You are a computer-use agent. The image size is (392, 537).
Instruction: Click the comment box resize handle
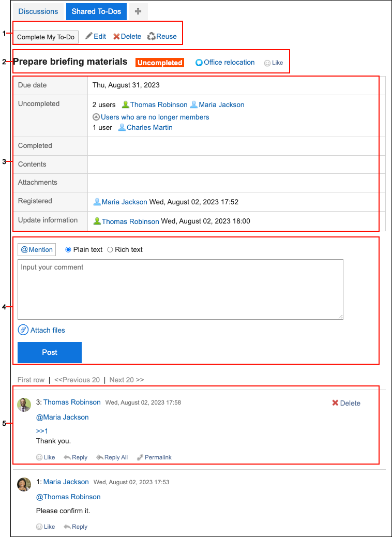(340, 317)
